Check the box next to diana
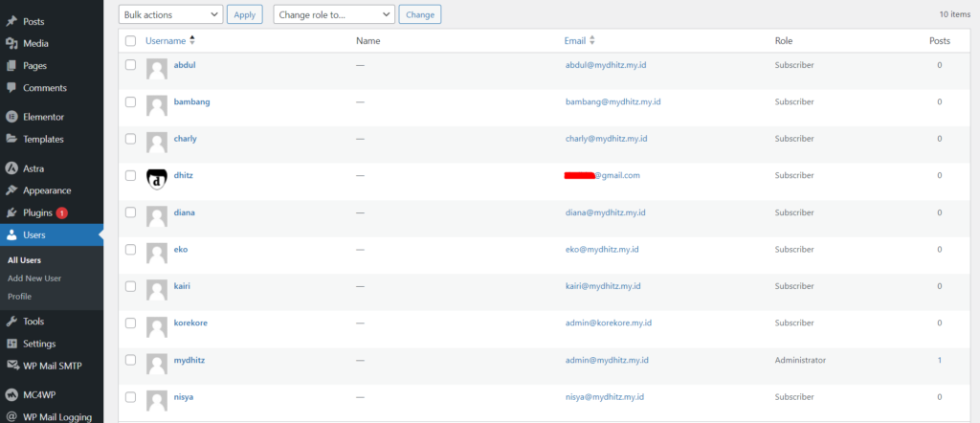This screenshot has width=980, height=423. 130,211
